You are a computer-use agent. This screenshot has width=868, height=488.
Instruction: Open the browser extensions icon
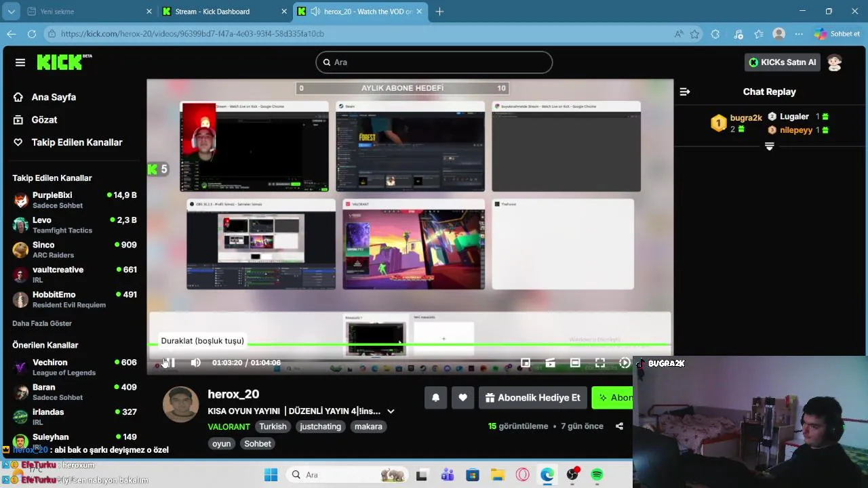pos(715,33)
